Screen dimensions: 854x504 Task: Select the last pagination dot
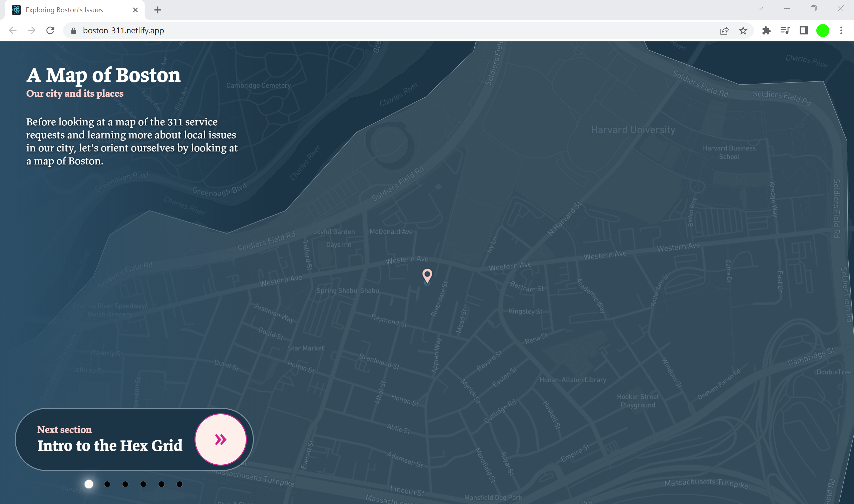(179, 484)
